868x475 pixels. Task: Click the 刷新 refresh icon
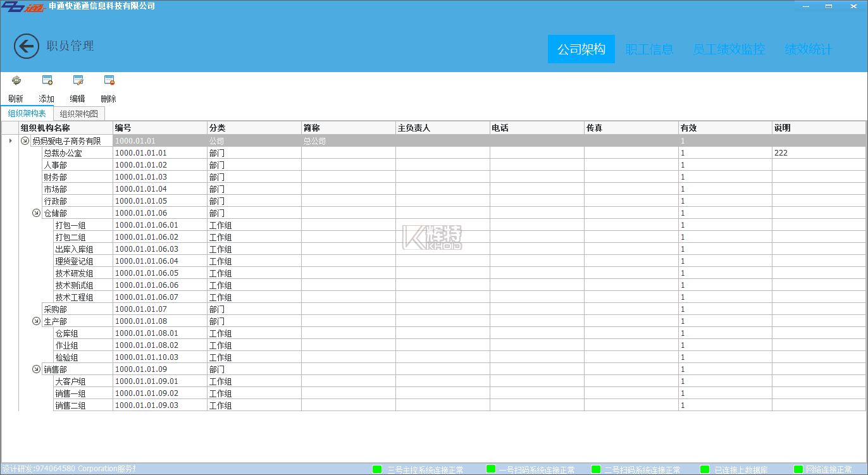click(16, 80)
